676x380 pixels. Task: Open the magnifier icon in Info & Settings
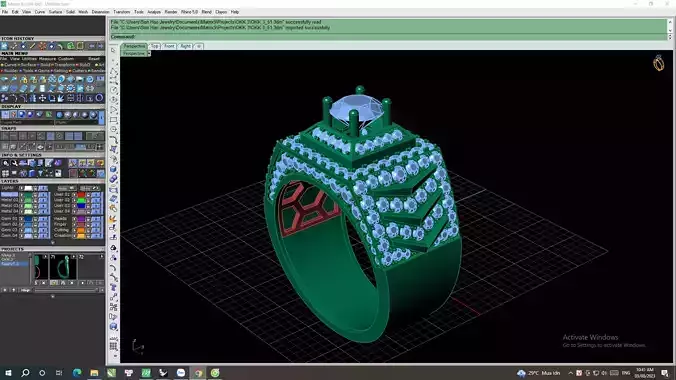coord(6,163)
